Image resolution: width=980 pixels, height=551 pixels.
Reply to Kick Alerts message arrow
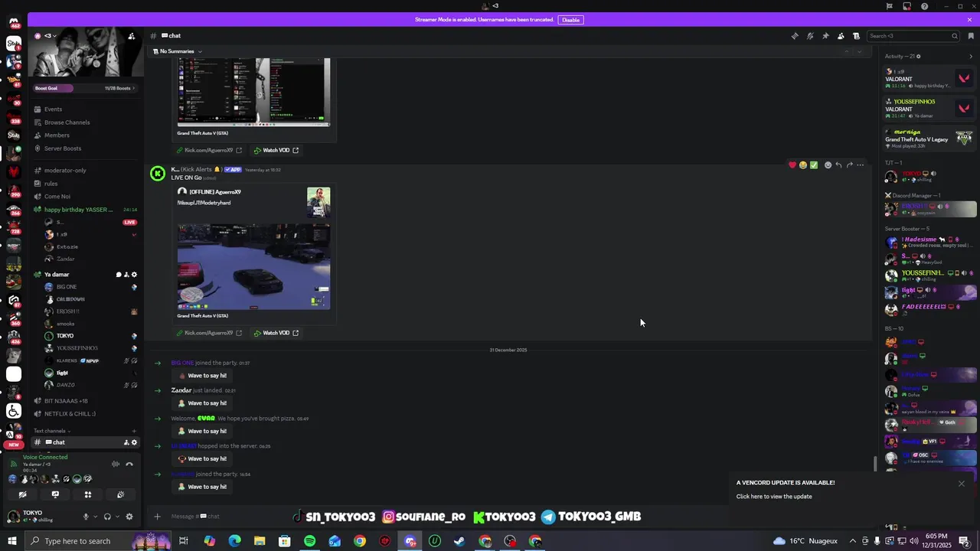tap(838, 165)
